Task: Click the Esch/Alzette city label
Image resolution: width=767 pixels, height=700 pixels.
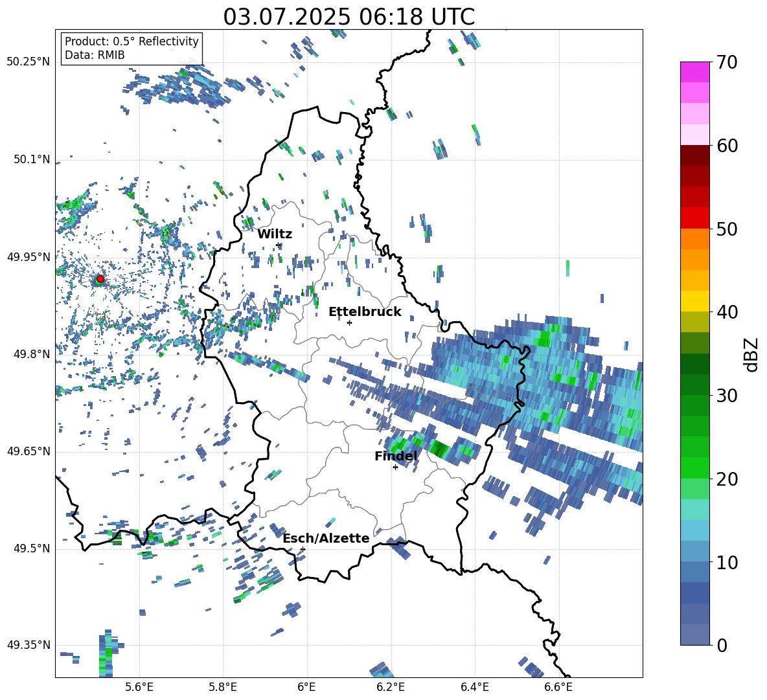Action: [326, 538]
